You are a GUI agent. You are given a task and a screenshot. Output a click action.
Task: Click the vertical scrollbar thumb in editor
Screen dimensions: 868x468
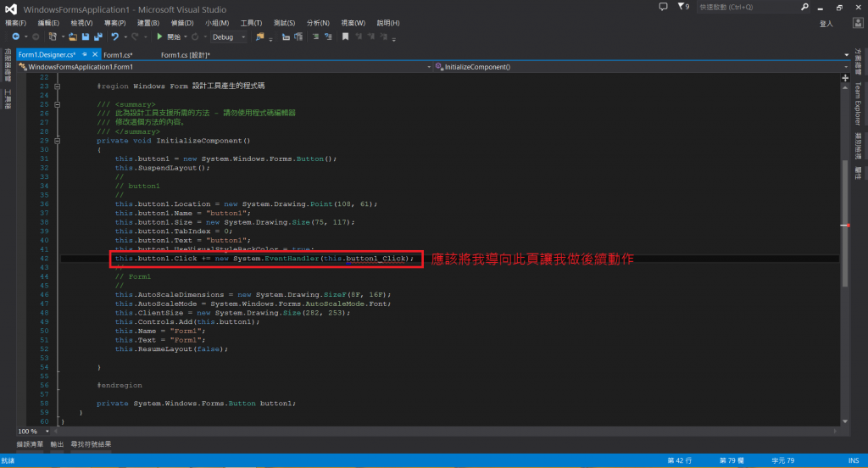[845, 224]
